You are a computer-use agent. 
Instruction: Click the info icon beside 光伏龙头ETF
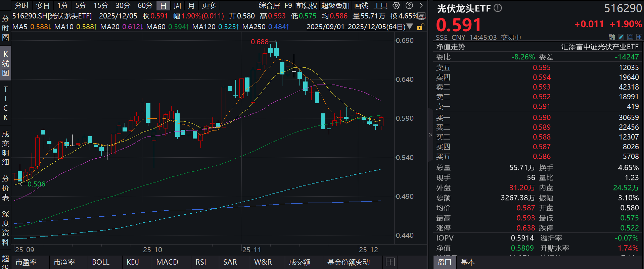point(498,8)
